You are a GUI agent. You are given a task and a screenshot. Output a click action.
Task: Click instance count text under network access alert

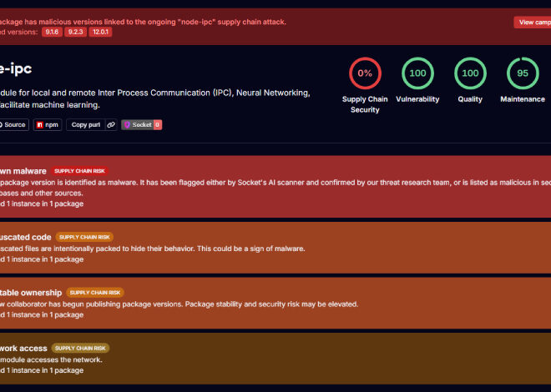[42, 370]
